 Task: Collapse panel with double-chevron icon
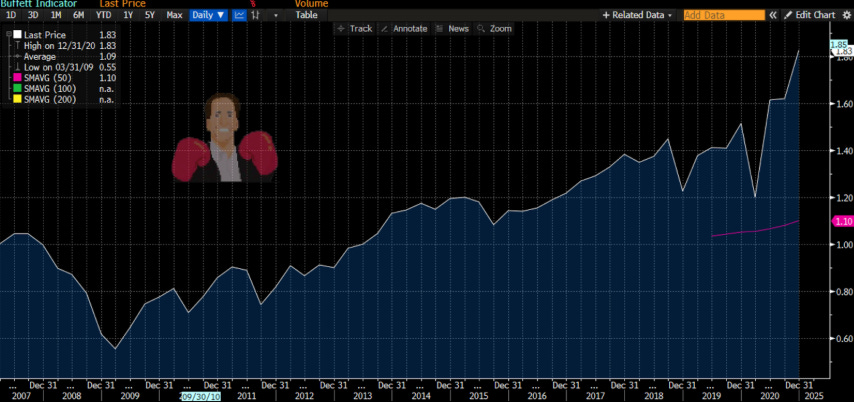coord(772,15)
